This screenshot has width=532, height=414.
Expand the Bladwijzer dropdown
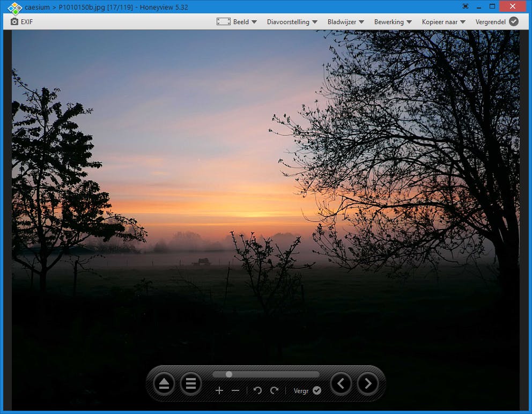click(342, 21)
